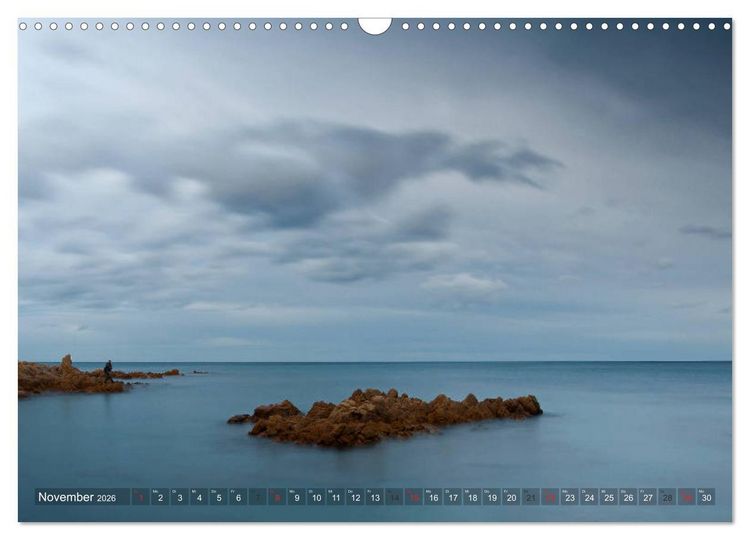Click the dark Saturday cell for day 14
This screenshot has width=750, height=540.
click(x=395, y=496)
